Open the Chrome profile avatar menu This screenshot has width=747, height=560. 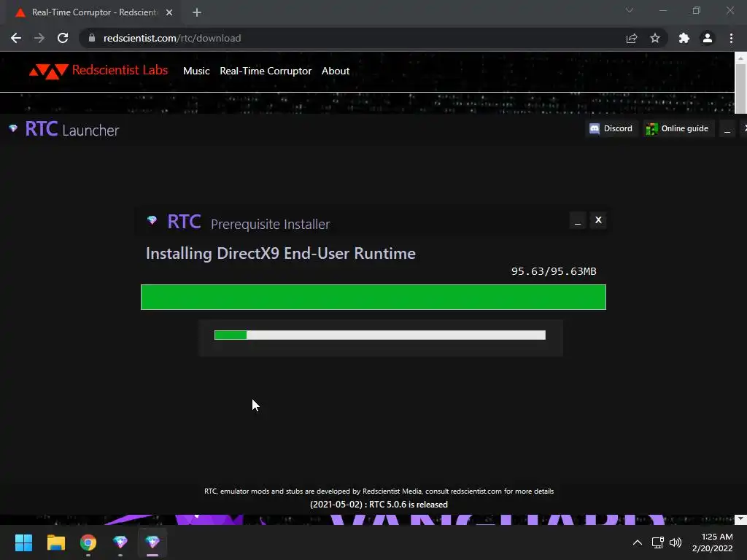click(708, 38)
